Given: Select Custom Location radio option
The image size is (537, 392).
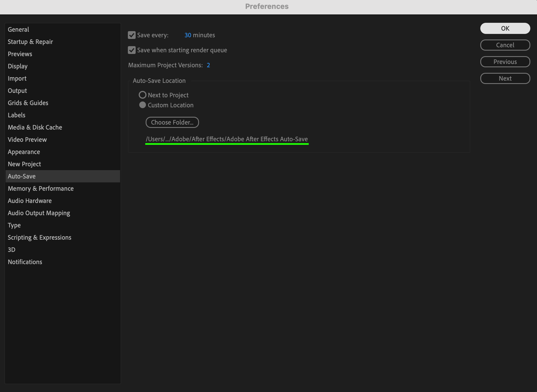Looking at the screenshot, I should (x=143, y=105).
